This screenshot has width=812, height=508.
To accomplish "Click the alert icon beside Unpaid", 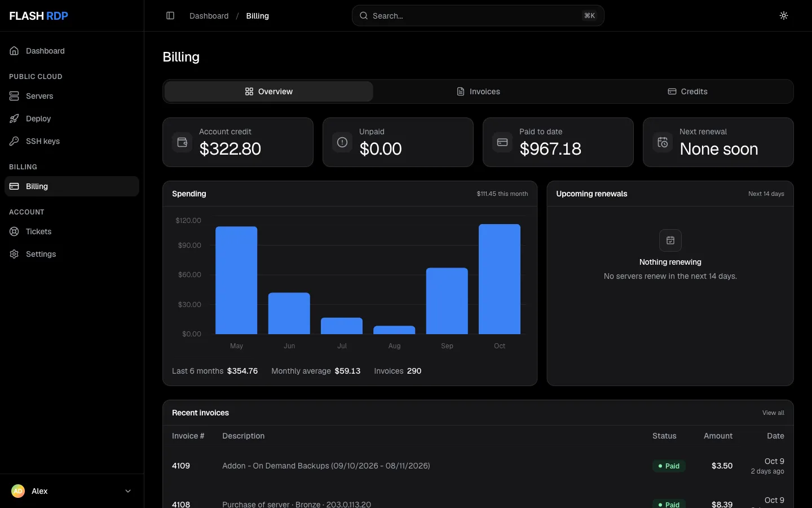I will pos(342,142).
